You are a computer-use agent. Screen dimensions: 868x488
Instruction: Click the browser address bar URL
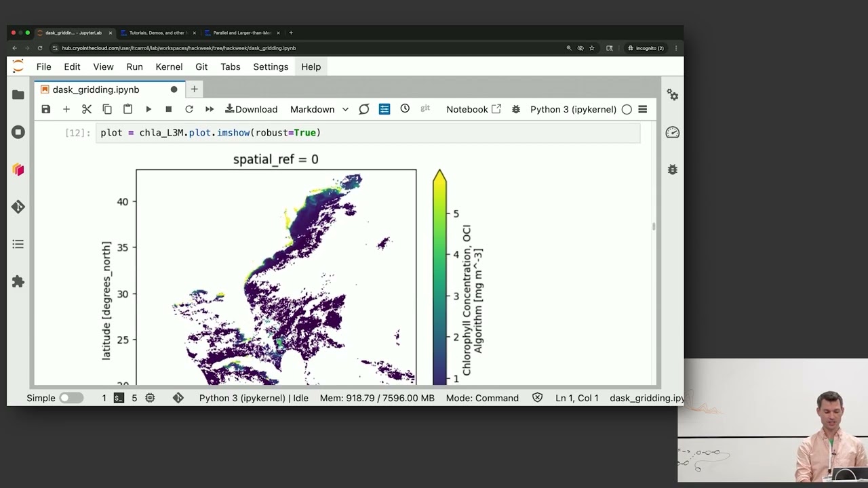tap(179, 48)
